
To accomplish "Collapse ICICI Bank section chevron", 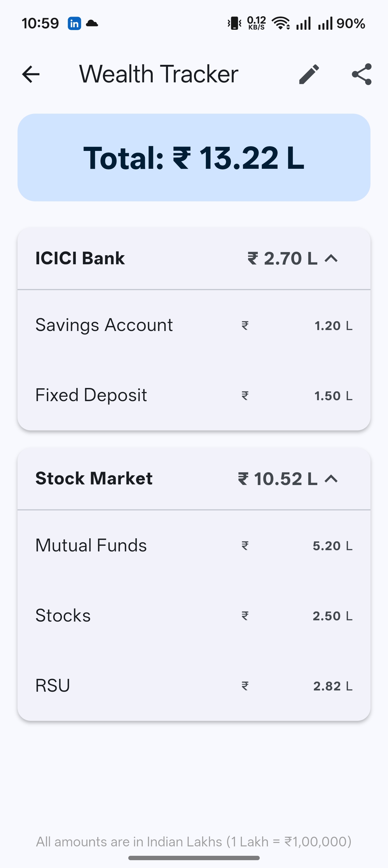I will 331,258.
